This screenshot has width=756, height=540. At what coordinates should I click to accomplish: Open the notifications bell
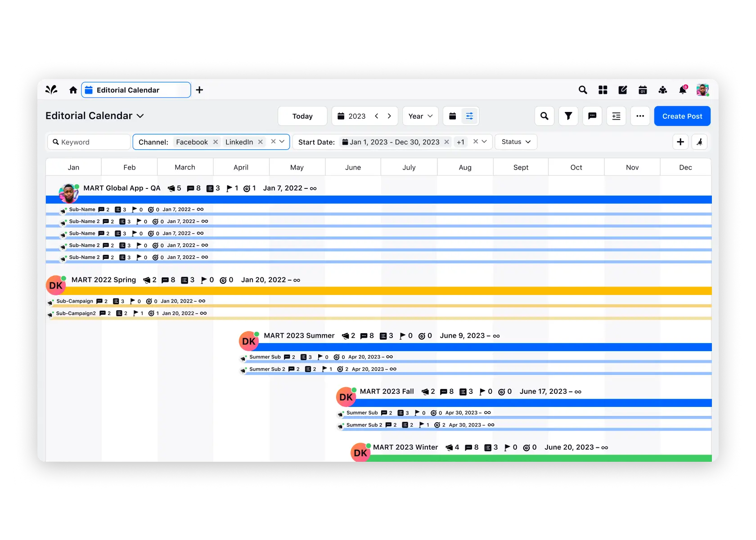click(682, 90)
